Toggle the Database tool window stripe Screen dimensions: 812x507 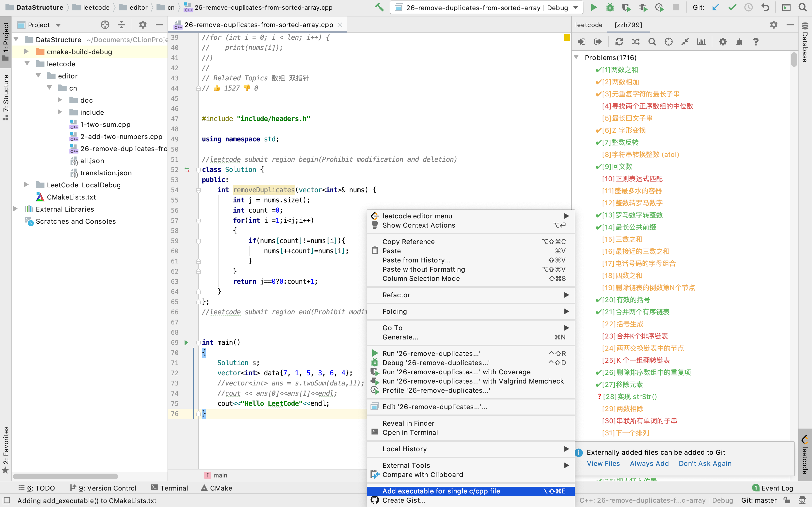pos(805,42)
